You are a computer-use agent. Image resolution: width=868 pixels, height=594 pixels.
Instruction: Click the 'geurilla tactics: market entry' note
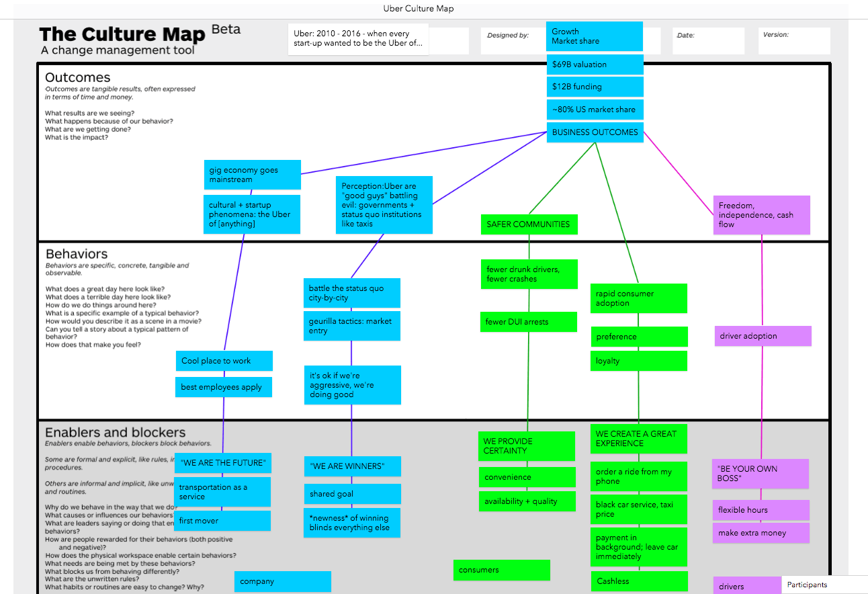[x=352, y=326]
